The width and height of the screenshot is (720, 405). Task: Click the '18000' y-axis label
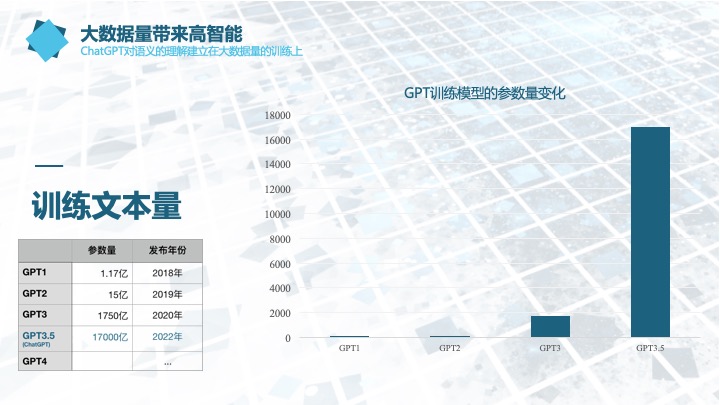coord(277,115)
